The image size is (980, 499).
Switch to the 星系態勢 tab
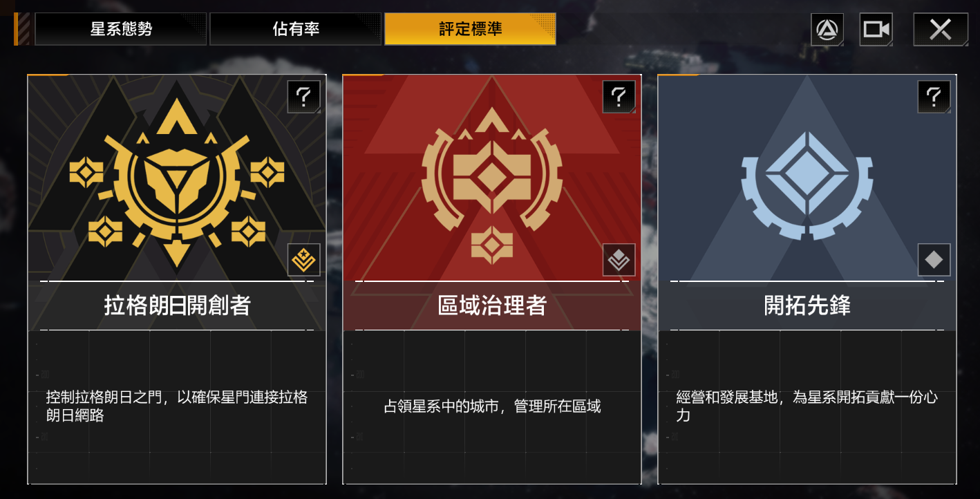click(121, 30)
